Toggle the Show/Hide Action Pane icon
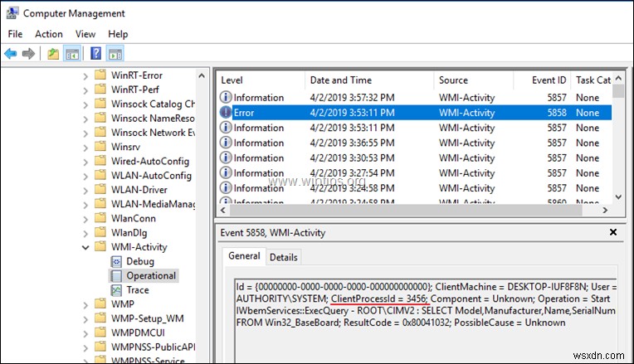Viewport: 634px width, 364px height. click(115, 53)
